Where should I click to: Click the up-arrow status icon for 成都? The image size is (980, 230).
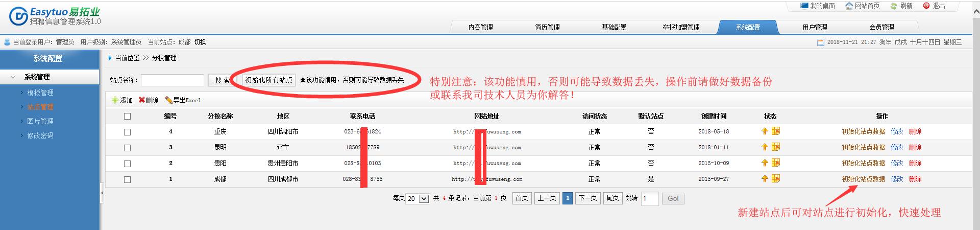click(765, 179)
